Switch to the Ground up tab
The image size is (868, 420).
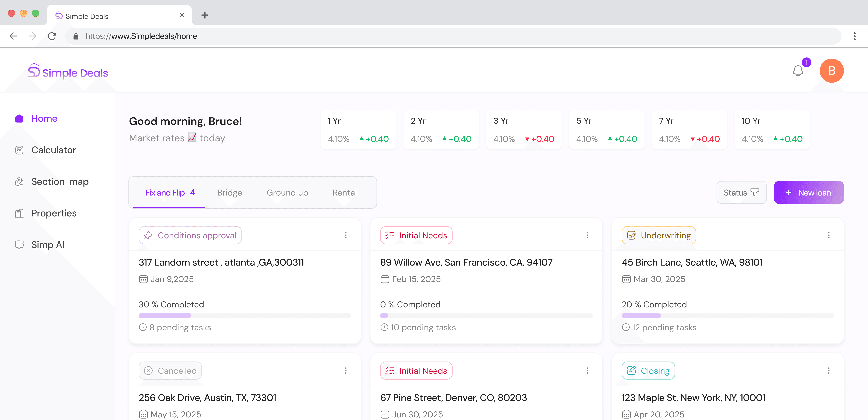287,193
